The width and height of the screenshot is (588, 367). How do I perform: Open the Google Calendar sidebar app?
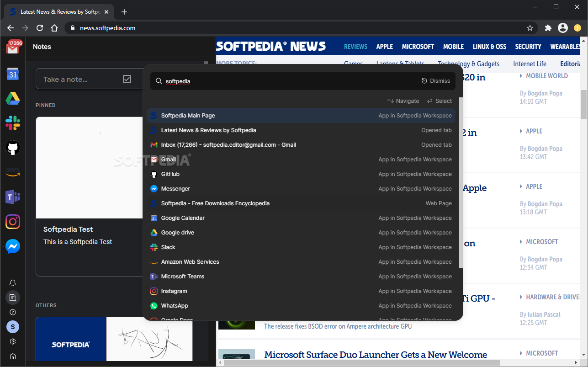tap(13, 74)
